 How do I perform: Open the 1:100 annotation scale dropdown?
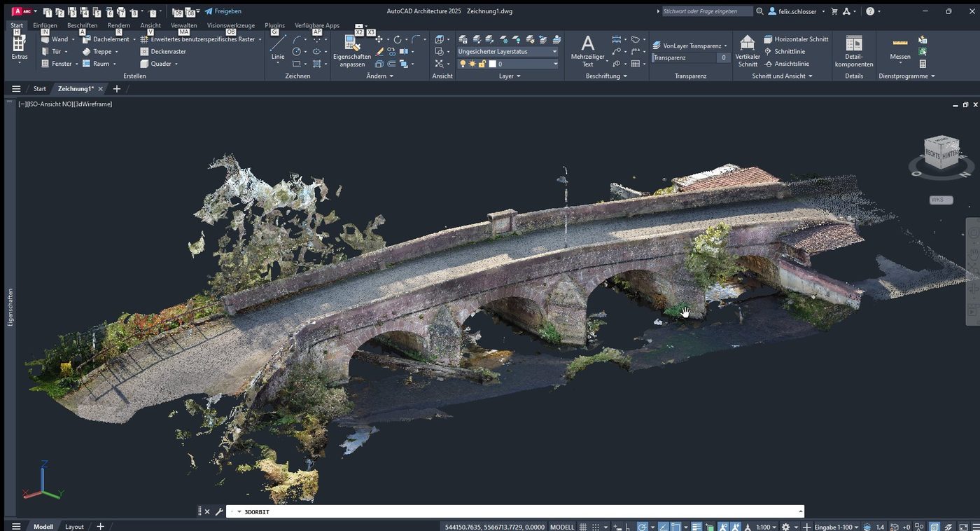765,527
